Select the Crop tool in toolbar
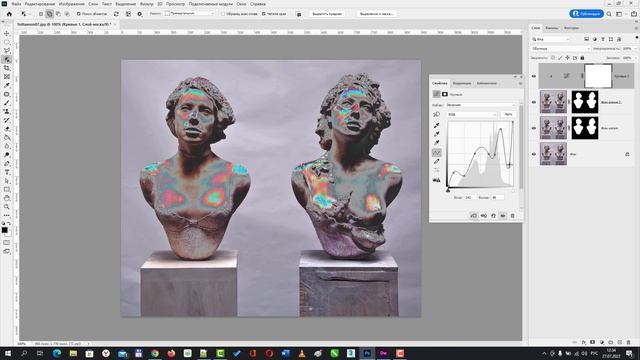The height and width of the screenshot is (360, 640). [7, 68]
